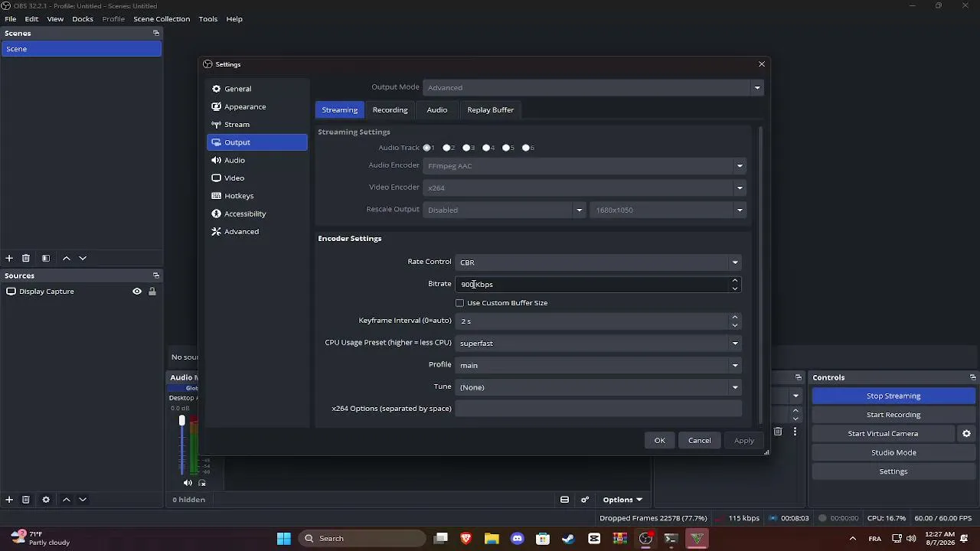980x551 pixels.
Task: Select audio track 3 radio button
Action: (x=467, y=148)
